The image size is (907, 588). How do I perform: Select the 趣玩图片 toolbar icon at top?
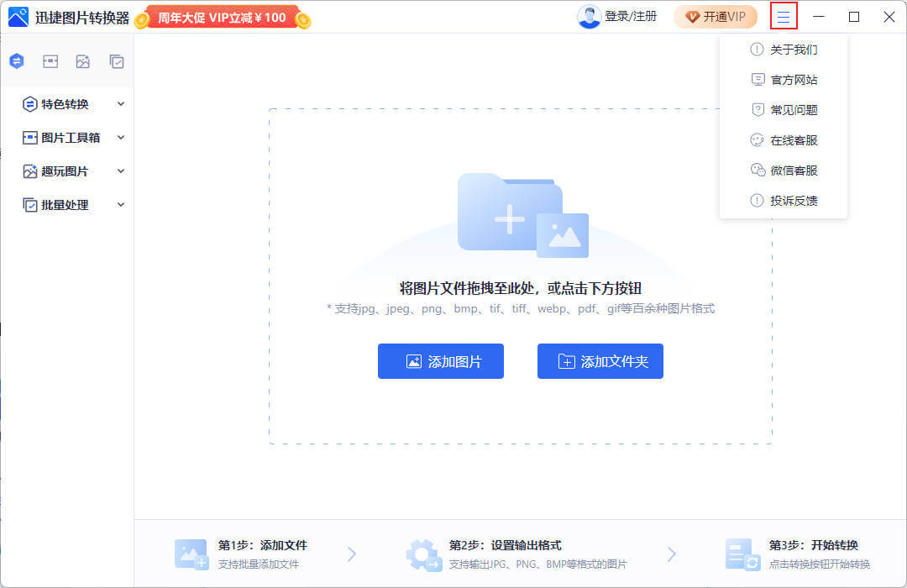82,61
